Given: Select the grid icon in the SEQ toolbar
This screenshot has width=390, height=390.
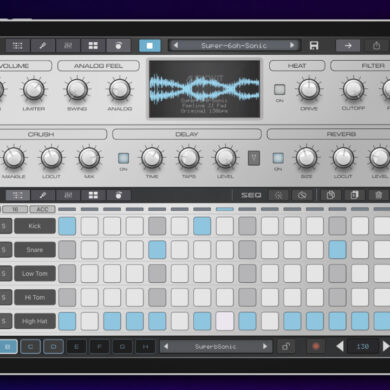Looking at the screenshot, I should [17, 195].
